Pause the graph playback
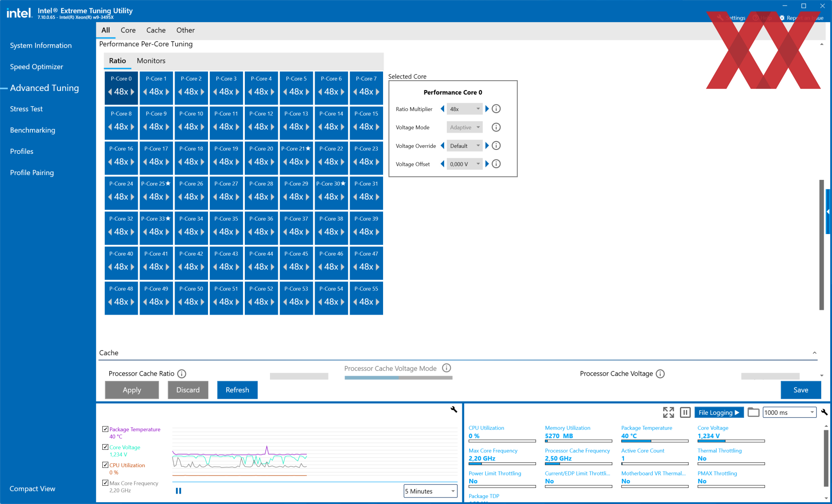Viewport: 832px width, 504px height. click(178, 491)
